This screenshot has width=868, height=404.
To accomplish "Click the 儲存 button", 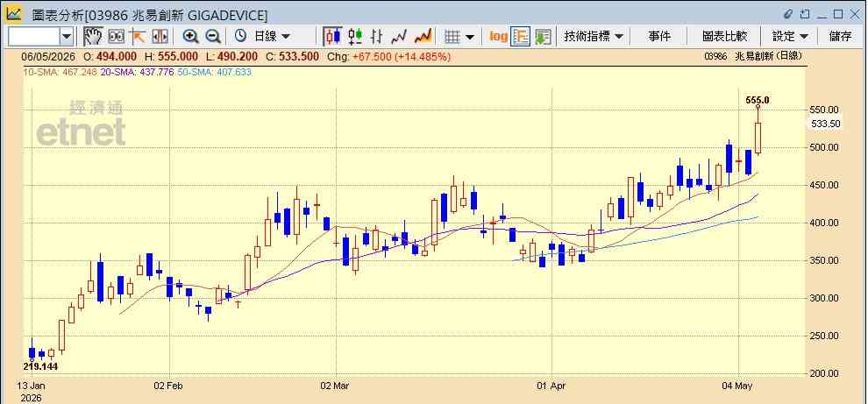I will tap(840, 37).
